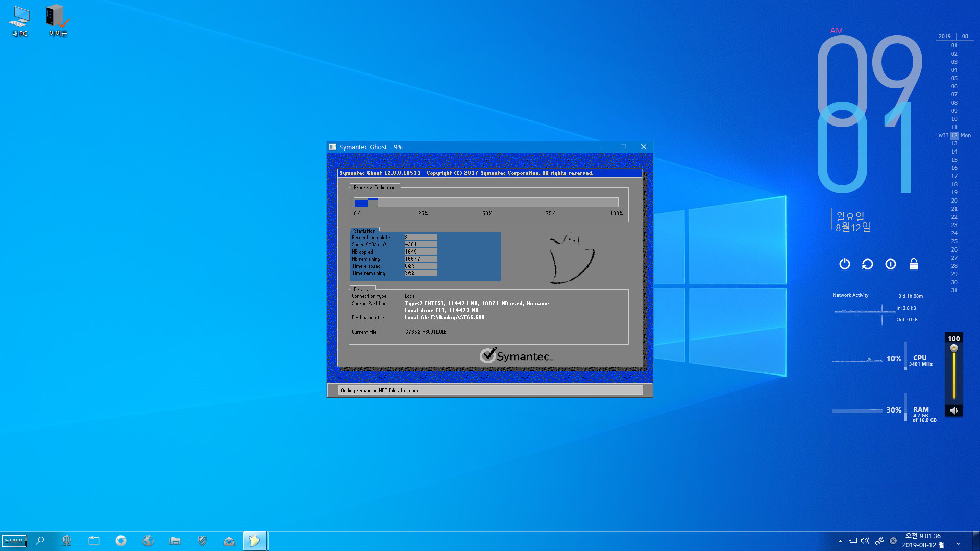Click day 01 in calendar widget
Screen dimensions: 980x551
(x=954, y=45)
